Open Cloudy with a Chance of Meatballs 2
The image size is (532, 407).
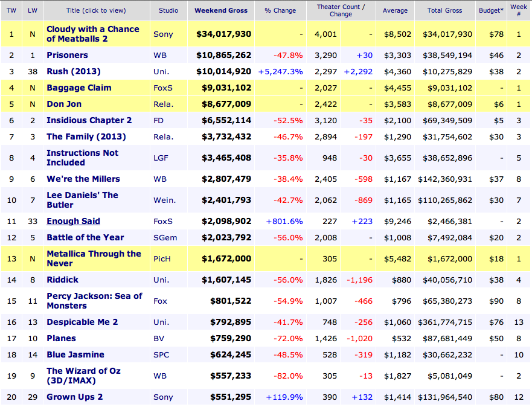point(92,34)
